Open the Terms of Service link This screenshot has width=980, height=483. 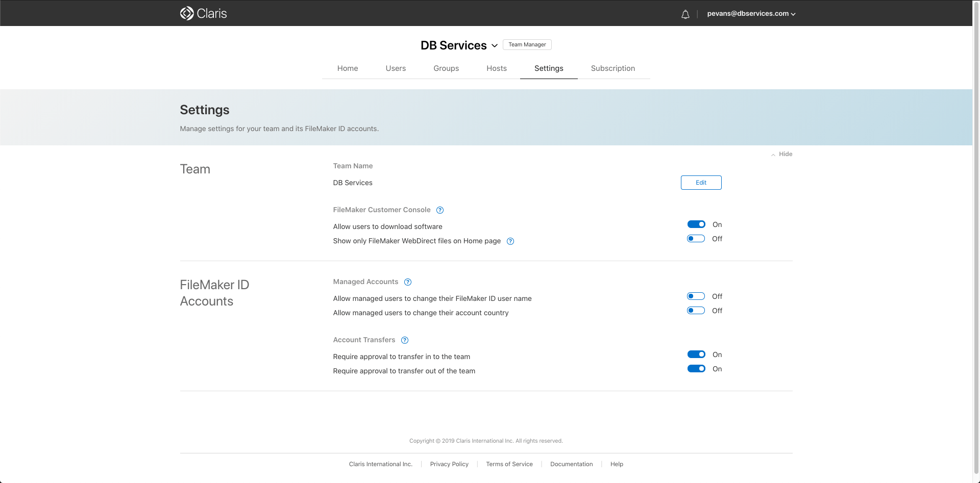[509, 464]
